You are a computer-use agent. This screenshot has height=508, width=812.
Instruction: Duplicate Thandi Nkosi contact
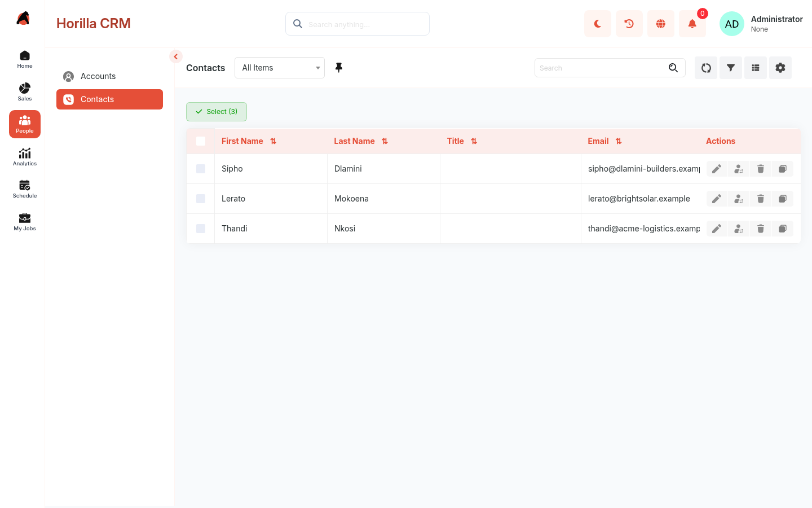(x=783, y=229)
